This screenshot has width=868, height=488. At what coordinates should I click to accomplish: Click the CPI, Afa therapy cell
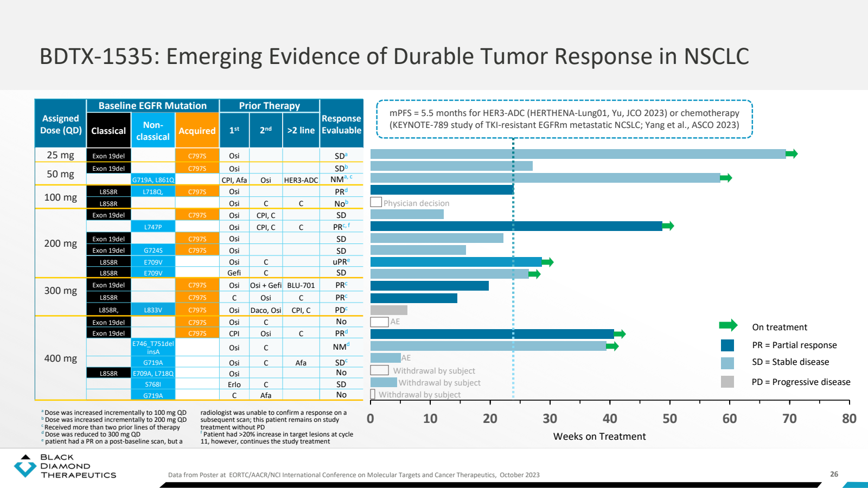tap(234, 180)
